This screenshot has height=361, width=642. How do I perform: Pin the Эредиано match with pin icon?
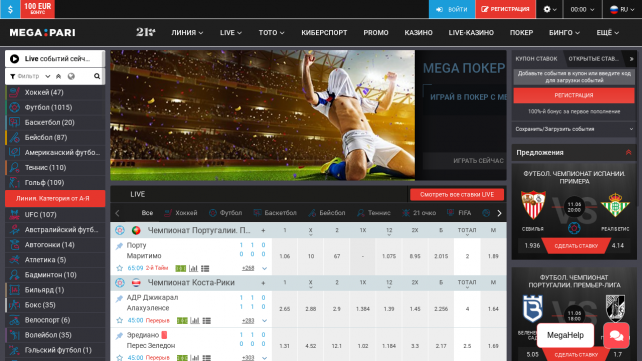tap(119, 336)
